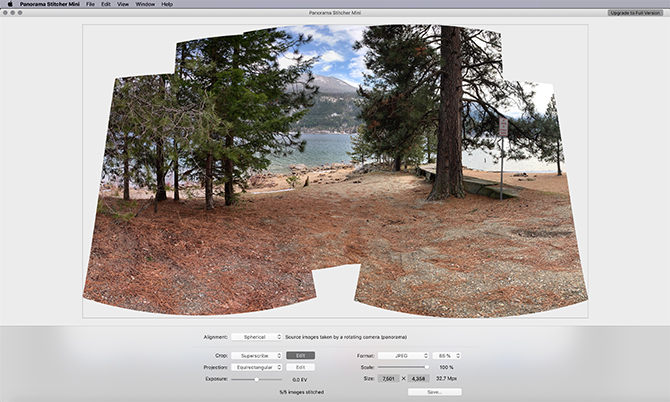Click the stitched panorama preview image
Viewport: 670px width, 402px height.
pyautogui.click(x=335, y=171)
